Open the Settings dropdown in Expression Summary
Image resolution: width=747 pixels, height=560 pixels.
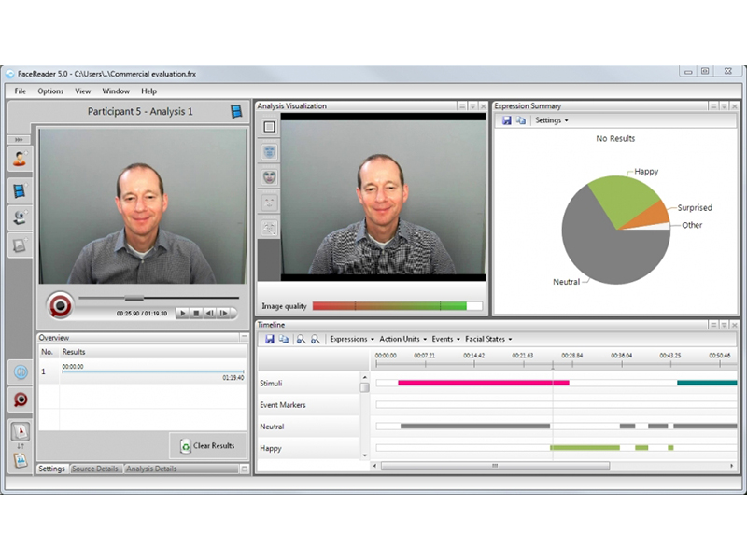(551, 120)
